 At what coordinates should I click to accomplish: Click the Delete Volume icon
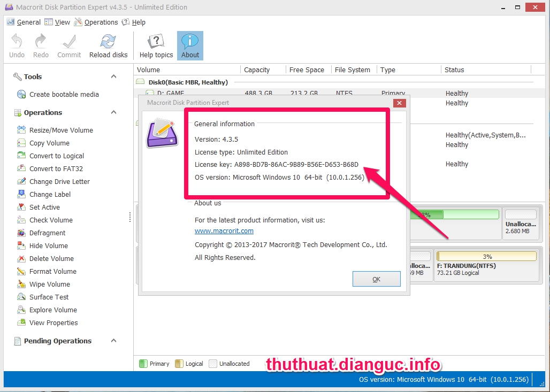click(x=21, y=258)
